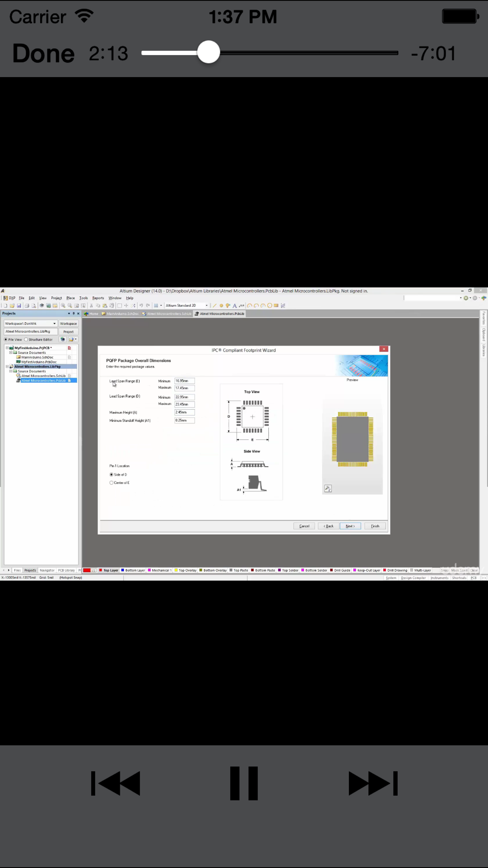
Task: Open the Altium Standard 2D view dropdown
Action: click(206, 306)
